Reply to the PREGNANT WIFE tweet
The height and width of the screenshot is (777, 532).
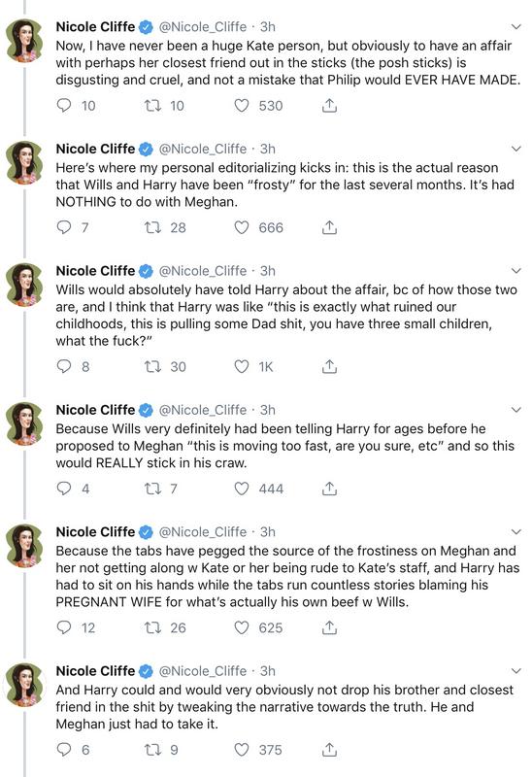pyautogui.click(x=64, y=627)
